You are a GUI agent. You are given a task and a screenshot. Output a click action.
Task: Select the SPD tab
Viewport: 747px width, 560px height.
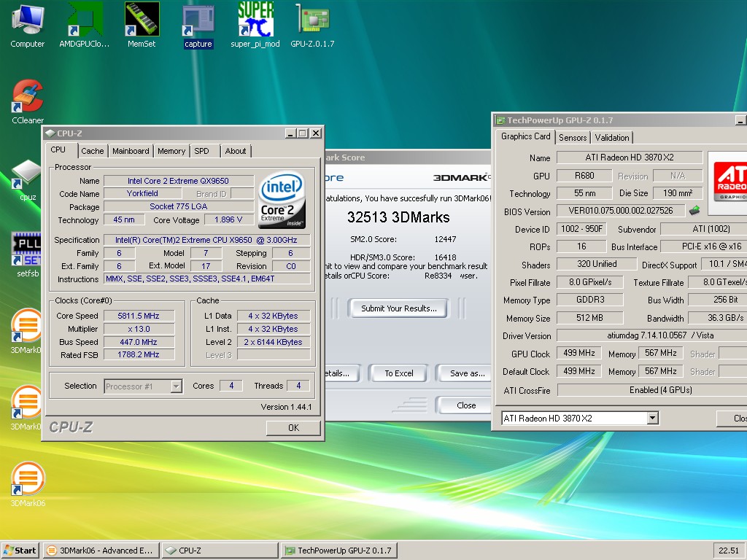coord(201,151)
